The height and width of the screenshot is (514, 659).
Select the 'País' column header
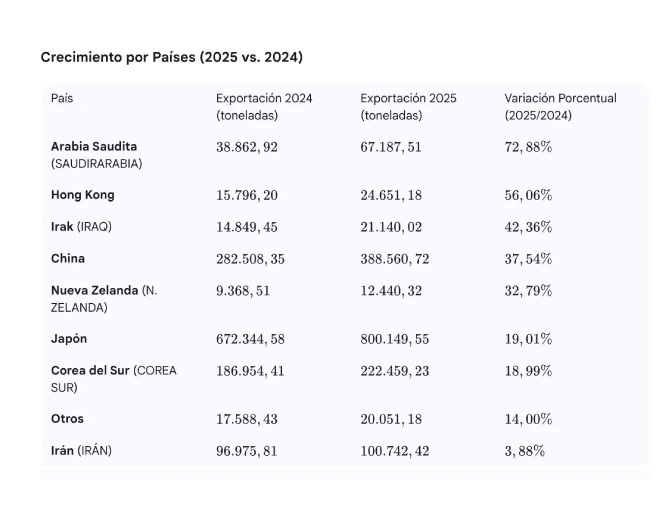62,98
